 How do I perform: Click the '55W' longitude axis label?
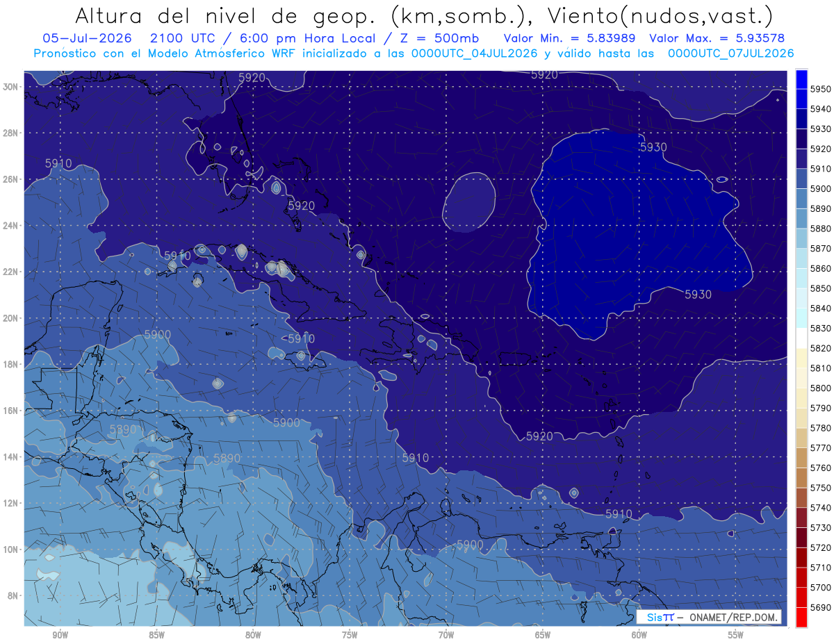coord(736,635)
